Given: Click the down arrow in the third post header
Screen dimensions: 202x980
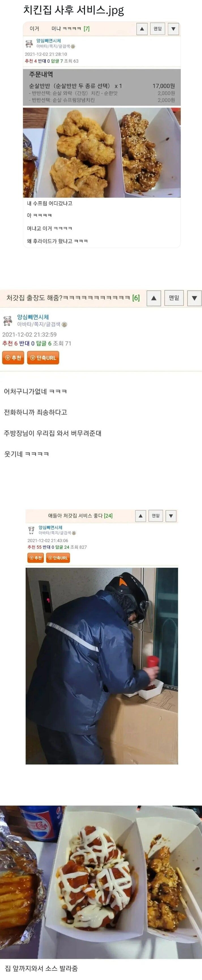Looking at the screenshot, I should coord(171,516).
